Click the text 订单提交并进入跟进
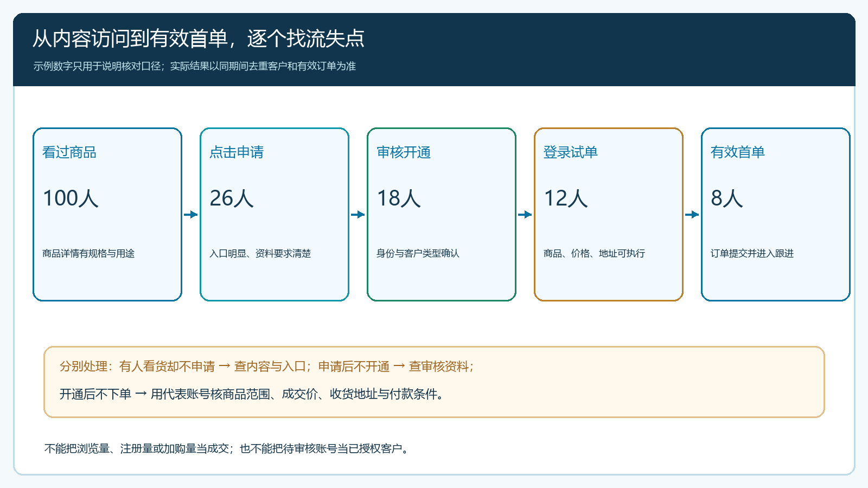Screen dimensions: 868x488 click(x=752, y=253)
